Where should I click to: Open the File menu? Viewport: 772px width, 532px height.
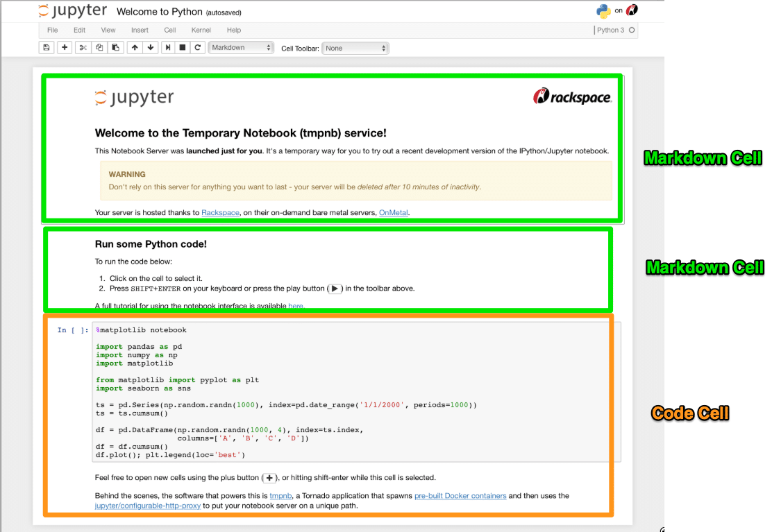pyautogui.click(x=53, y=30)
